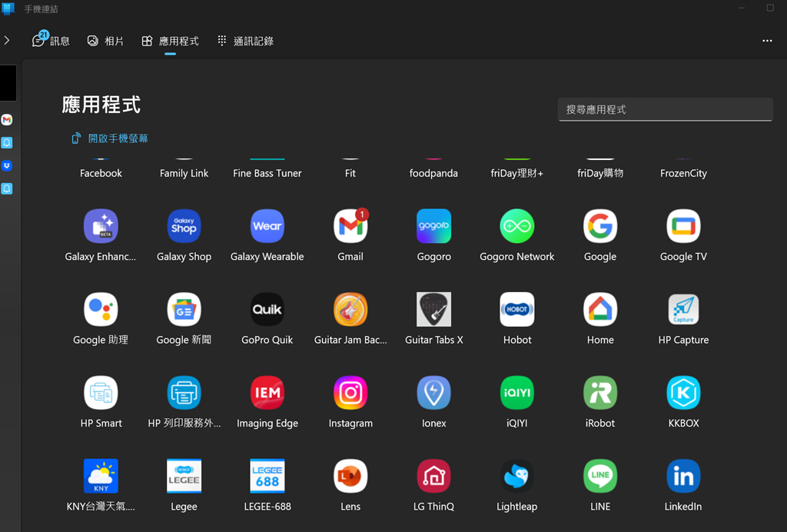The height and width of the screenshot is (532, 787).
Task: Open the Galaxy Enhance app icon
Action: (x=101, y=226)
